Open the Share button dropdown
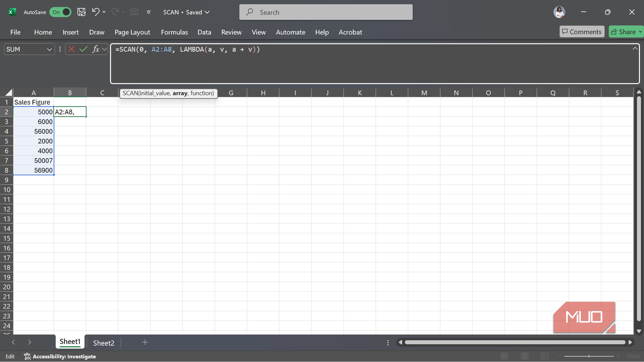This screenshot has height=362, width=644. (x=640, y=31)
